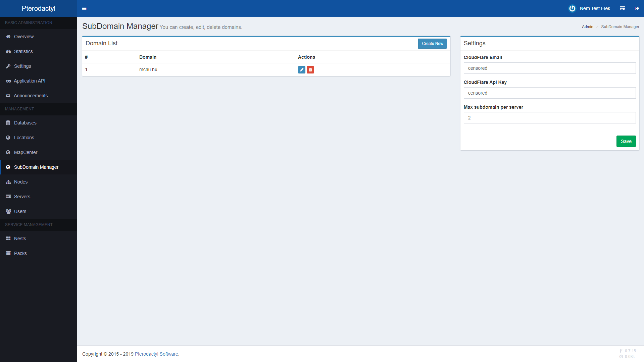Open the mchu.hu domain link
Viewport: 644px width, 362px height.
[x=148, y=70]
